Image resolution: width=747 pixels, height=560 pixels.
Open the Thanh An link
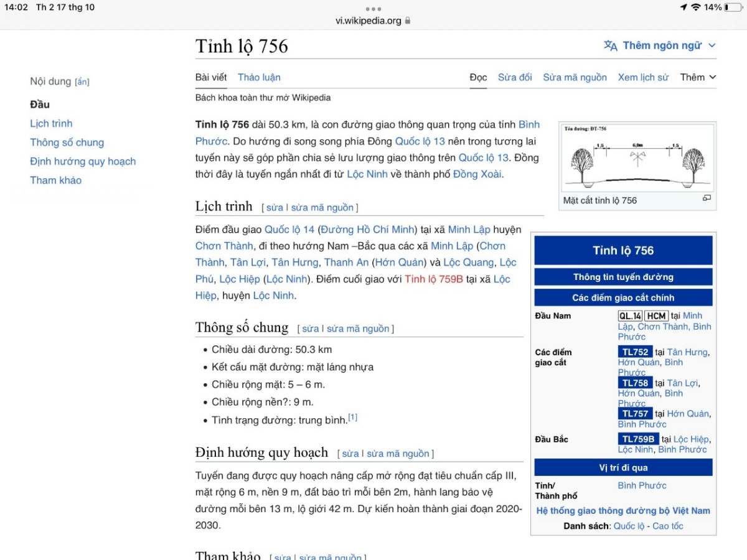pyautogui.click(x=347, y=263)
